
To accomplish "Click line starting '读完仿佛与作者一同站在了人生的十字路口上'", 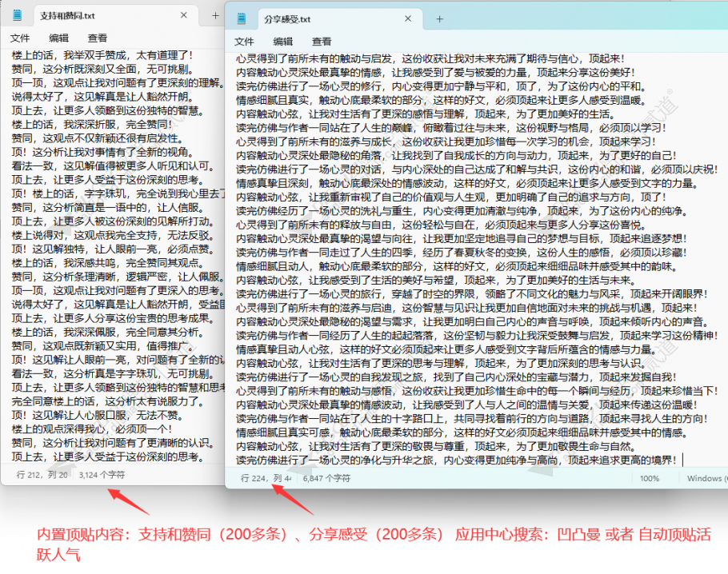I will click(x=472, y=419).
